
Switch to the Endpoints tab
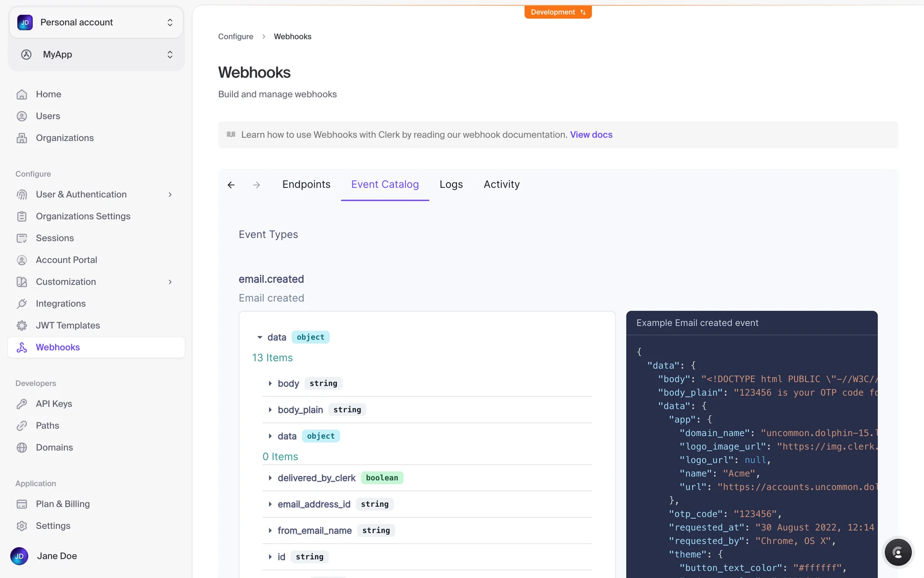[x=306, y=184]
